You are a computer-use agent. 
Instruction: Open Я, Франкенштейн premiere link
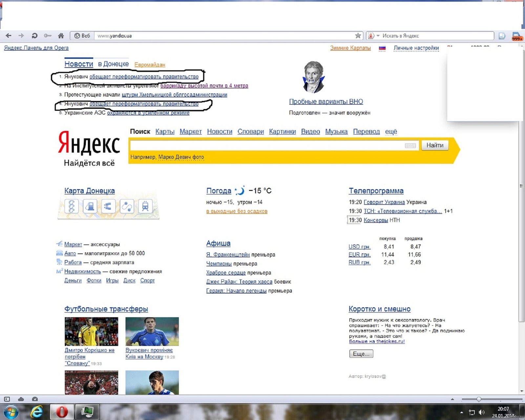coord(228,255)
